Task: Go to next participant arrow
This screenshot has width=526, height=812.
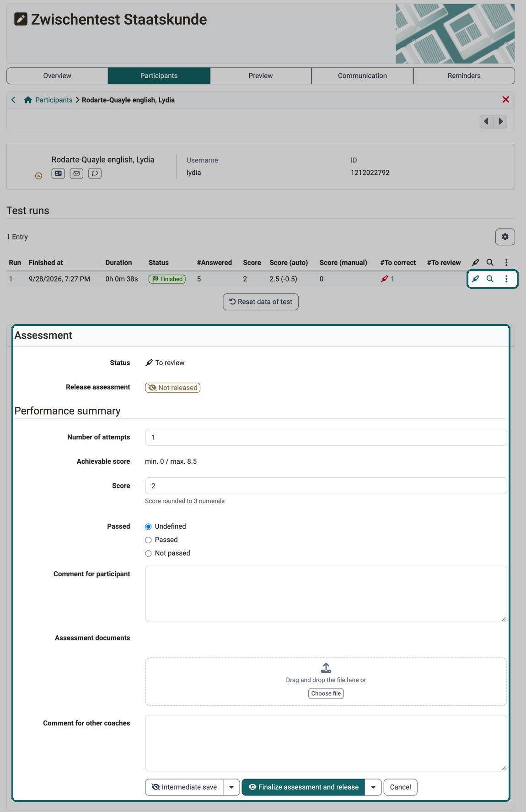Action: [x=500, y=121]
